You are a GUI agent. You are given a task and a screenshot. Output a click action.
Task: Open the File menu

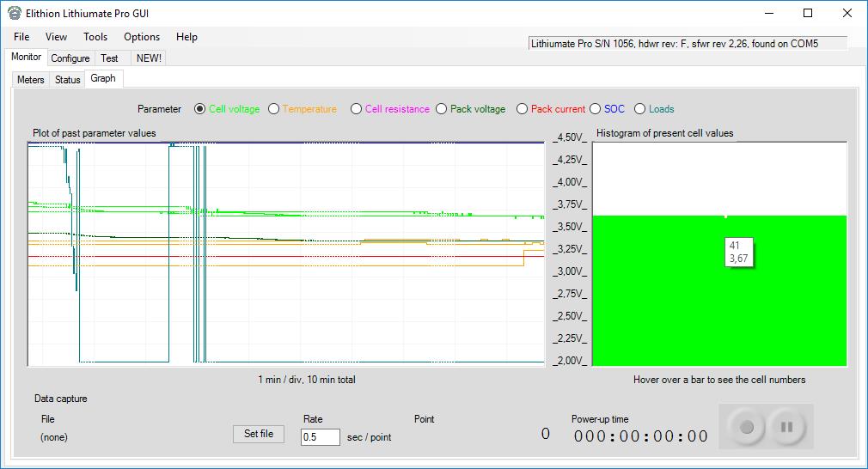[x=21, y=37]
